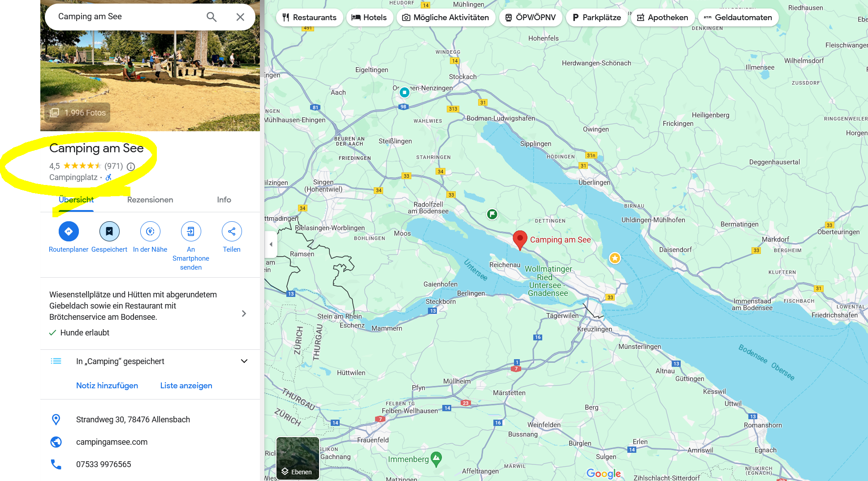The image size is (868, 481).
Task: Click An Smartphone senden icon
Action: (x=191, y=231)
